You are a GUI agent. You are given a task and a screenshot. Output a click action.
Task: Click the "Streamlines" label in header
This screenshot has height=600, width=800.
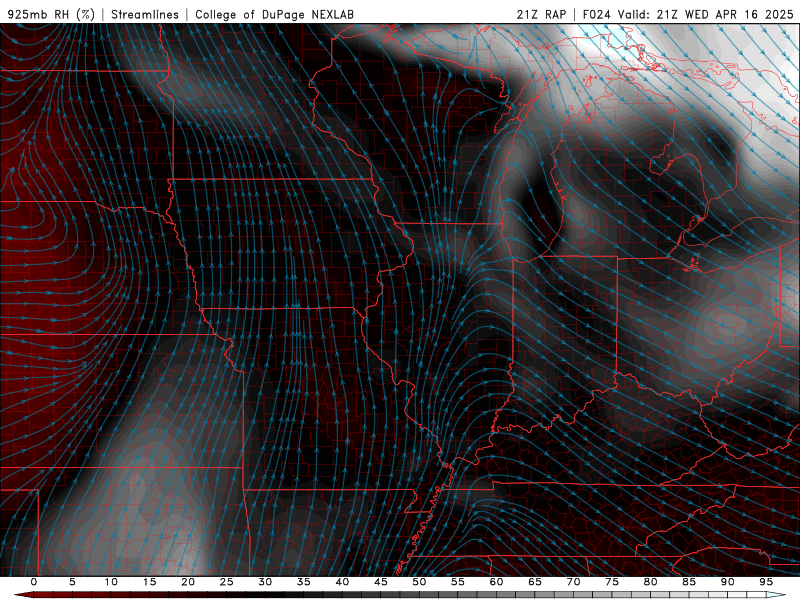point(145,14)
